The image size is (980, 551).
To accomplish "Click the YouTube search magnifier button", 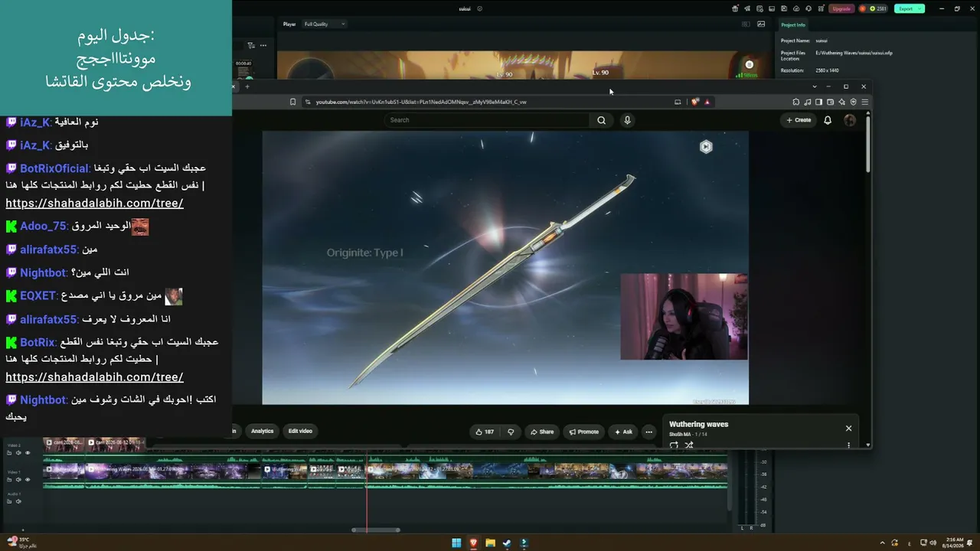I will tap(602, 120).
